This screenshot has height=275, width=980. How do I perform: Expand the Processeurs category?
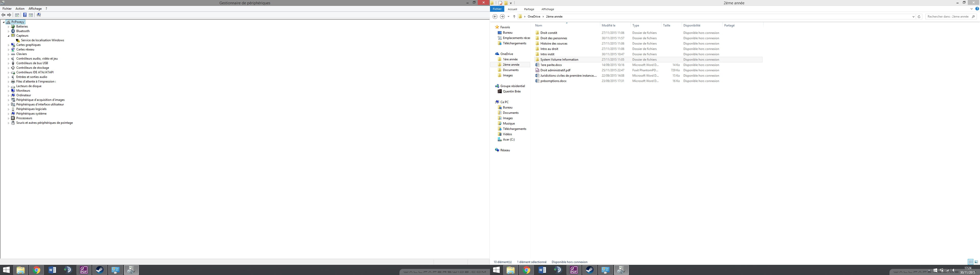8,118
